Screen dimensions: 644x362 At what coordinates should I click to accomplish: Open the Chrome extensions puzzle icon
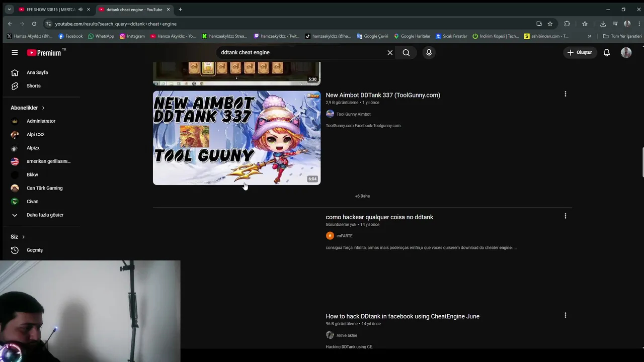(567, 24)
